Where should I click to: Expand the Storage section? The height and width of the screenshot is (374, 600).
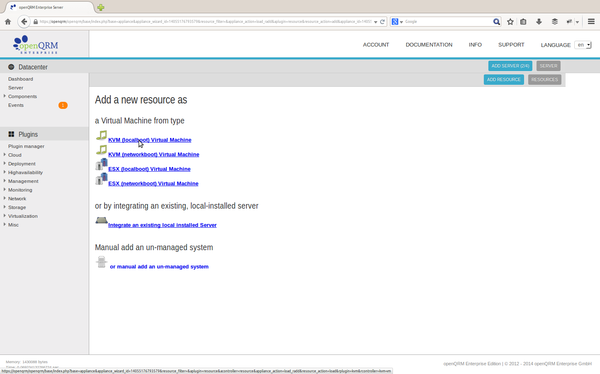[x=5, y=207]
